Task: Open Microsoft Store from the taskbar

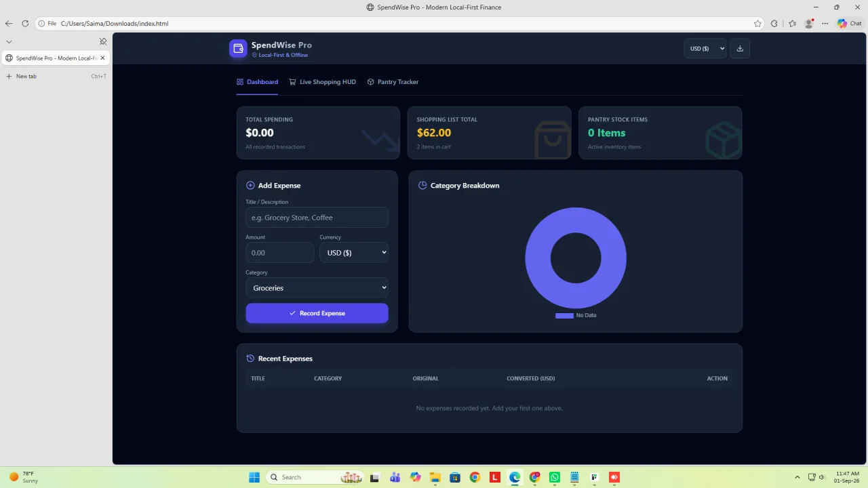Action: point(455,477)
